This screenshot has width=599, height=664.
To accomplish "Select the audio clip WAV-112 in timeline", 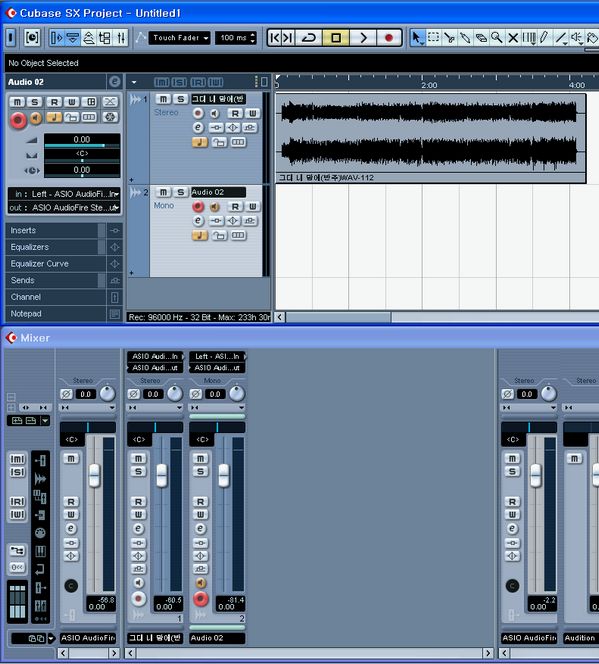I will click(x=431, y=138).
